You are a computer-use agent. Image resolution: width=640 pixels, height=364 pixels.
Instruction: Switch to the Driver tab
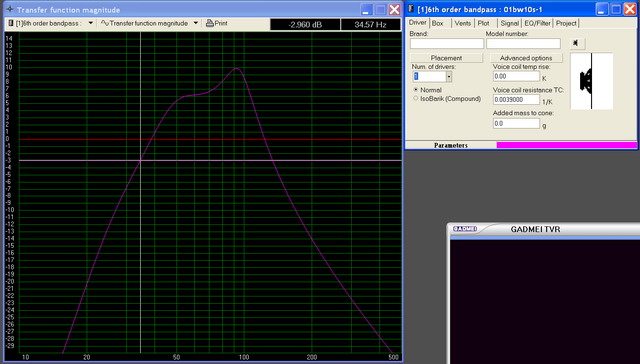(418, 23)
